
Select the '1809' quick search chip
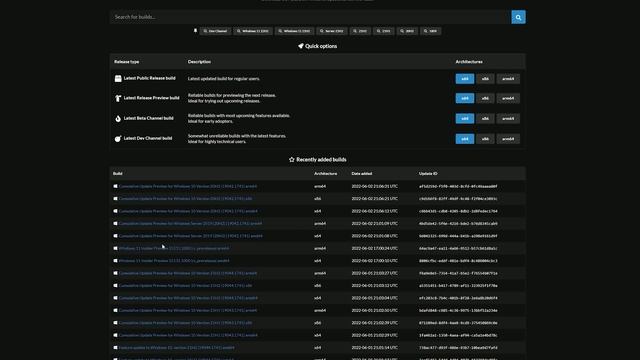430,31
